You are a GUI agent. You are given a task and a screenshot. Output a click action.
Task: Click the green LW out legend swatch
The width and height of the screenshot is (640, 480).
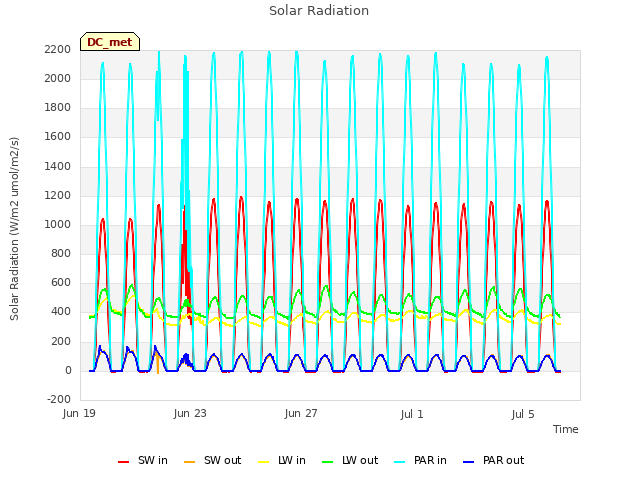click(327, 462)
